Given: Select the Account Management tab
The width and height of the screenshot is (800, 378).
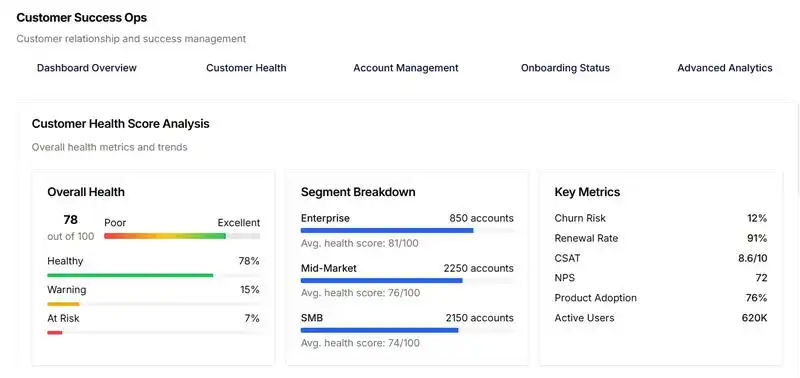Looking at the screenshot, I should pos(406,68).
